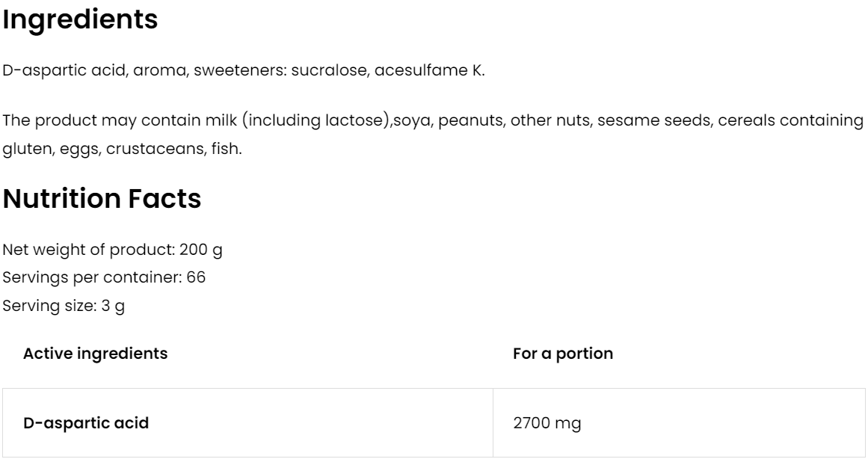Click the Servings per container line
Screen dimensions: 868x462
coord(104,278)
